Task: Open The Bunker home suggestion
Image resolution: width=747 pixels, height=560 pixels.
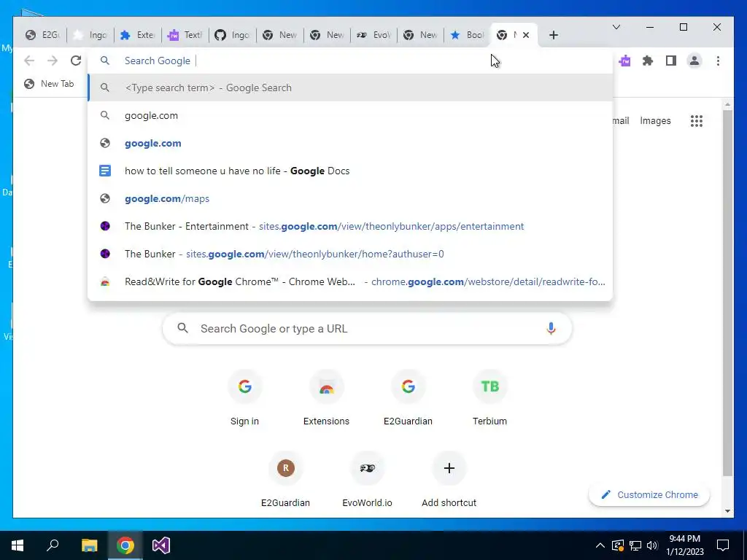Action: tap(350, 254)
